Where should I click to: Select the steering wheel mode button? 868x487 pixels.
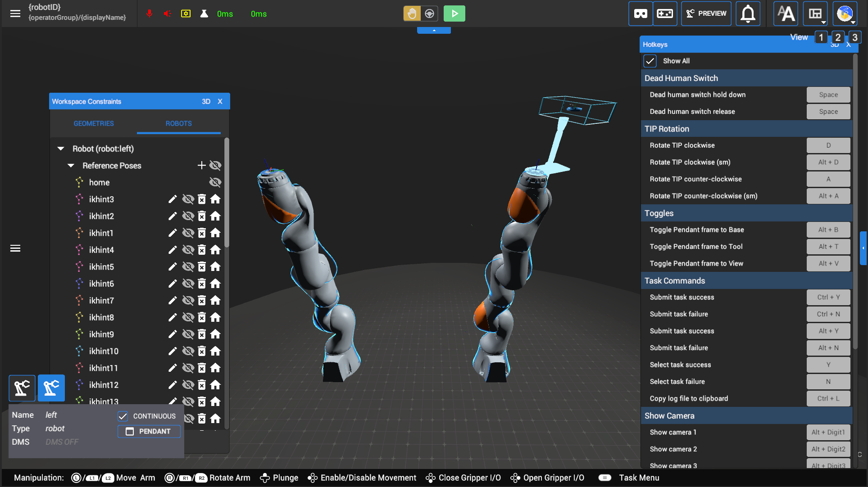[x=430, y=14]
